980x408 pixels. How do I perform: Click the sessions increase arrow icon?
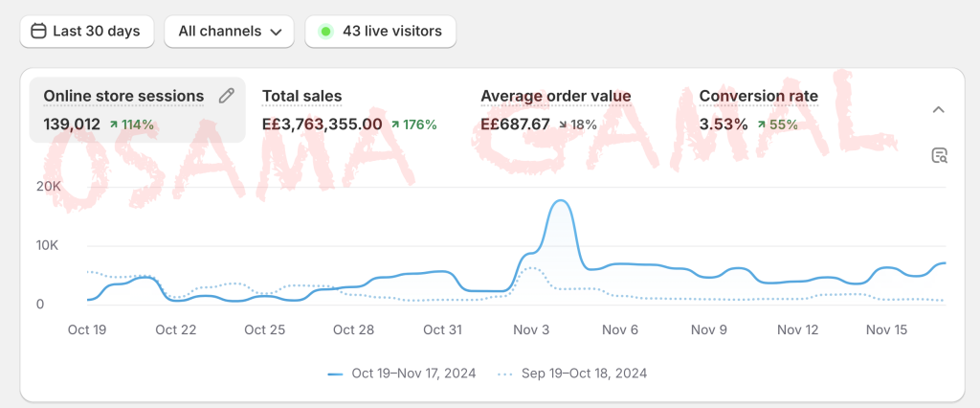pyautogui.click(x=114, y=125)
